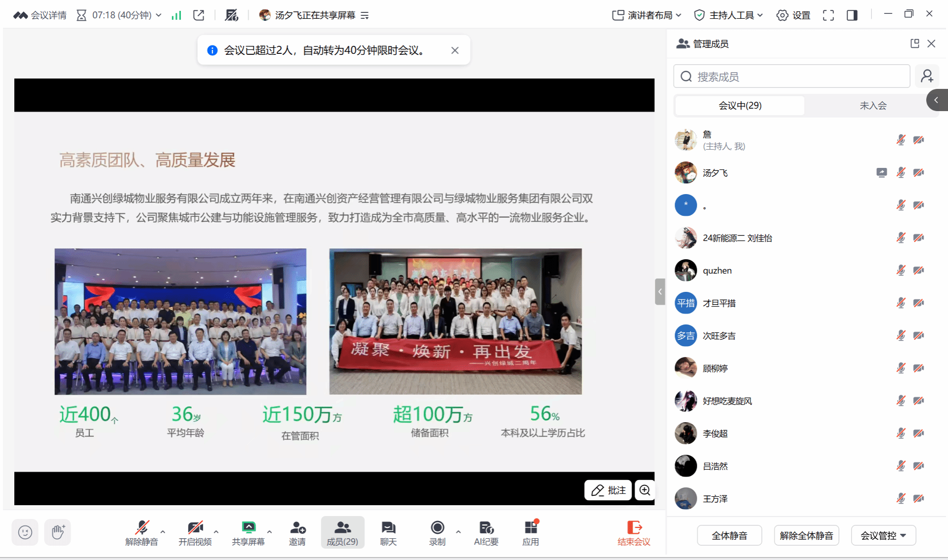Toggle 开启视频 camera button
The image size is (948, 560).
pos(195,533)
